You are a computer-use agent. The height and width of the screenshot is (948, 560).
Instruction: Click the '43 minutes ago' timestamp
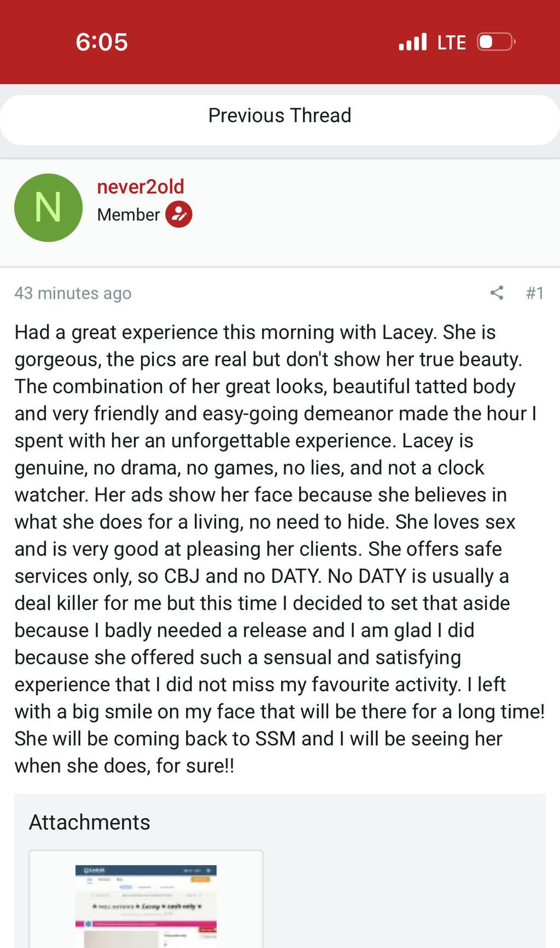(73, 293)
